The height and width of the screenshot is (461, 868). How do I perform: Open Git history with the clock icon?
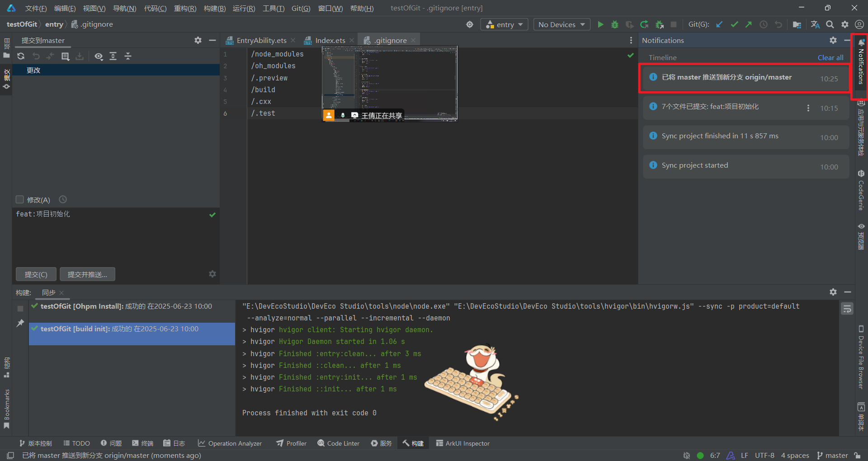click(x=764, y=24)
